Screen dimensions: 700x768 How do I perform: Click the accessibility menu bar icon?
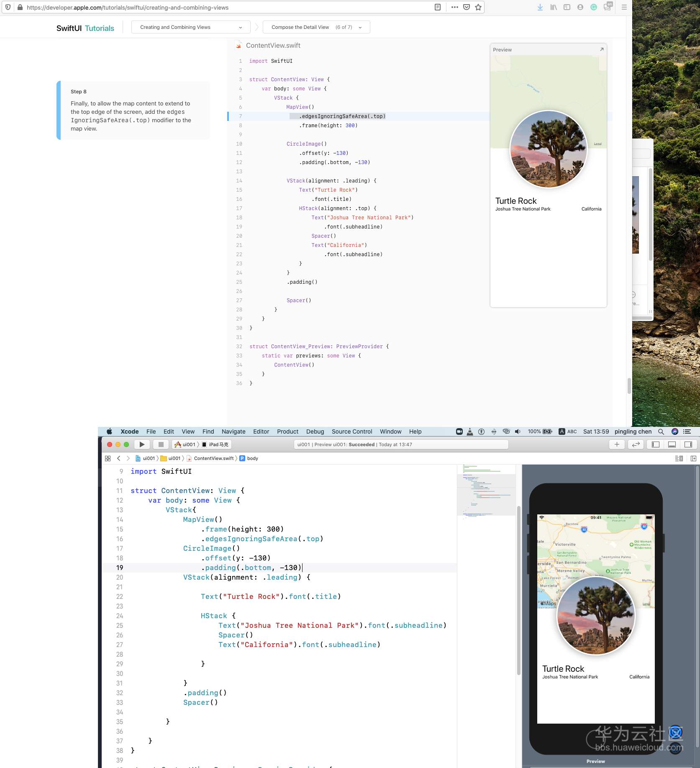click(482, 432)
